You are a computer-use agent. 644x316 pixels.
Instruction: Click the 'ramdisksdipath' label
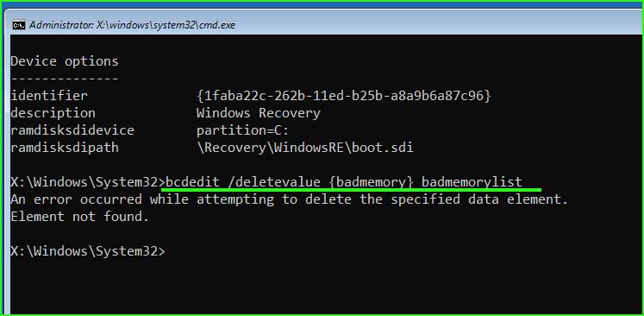point(65,148)
